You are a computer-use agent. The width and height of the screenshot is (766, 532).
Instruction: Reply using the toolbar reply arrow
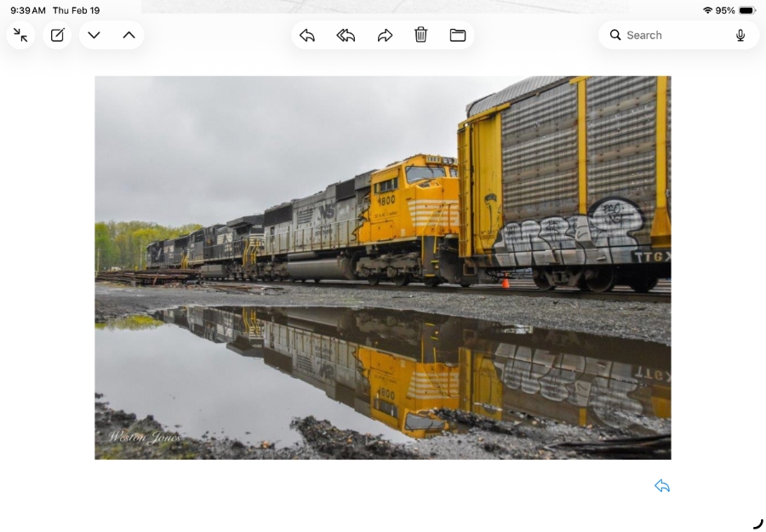point(307,35)
